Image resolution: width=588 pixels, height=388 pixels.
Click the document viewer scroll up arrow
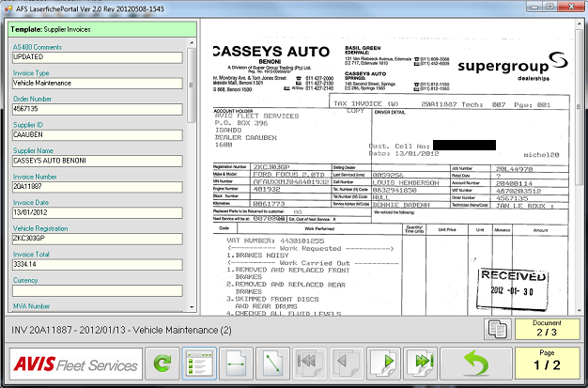pyautogui.click(x=579, y=24)
